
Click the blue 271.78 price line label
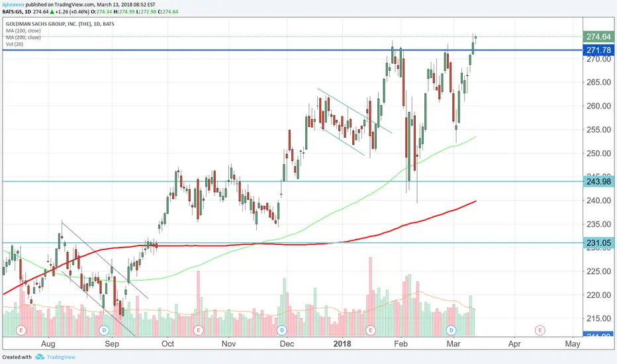598,50
